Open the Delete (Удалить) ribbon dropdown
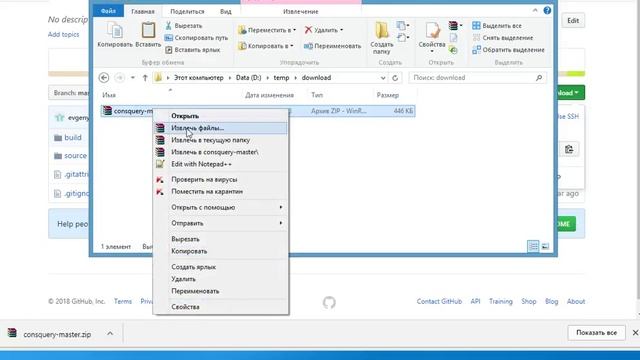This screenshot has width=640, height=360. pos(324,30)
